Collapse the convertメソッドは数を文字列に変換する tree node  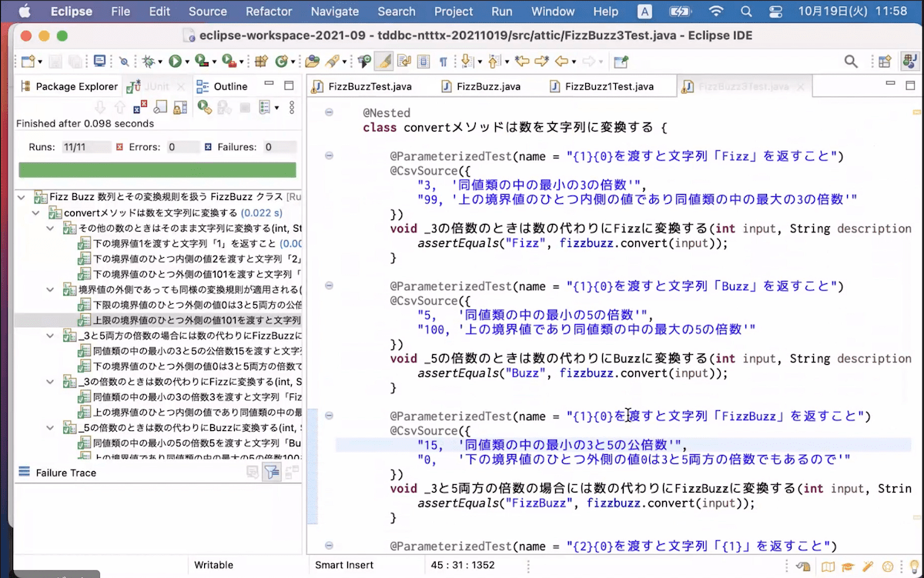[x=36, y=212]
